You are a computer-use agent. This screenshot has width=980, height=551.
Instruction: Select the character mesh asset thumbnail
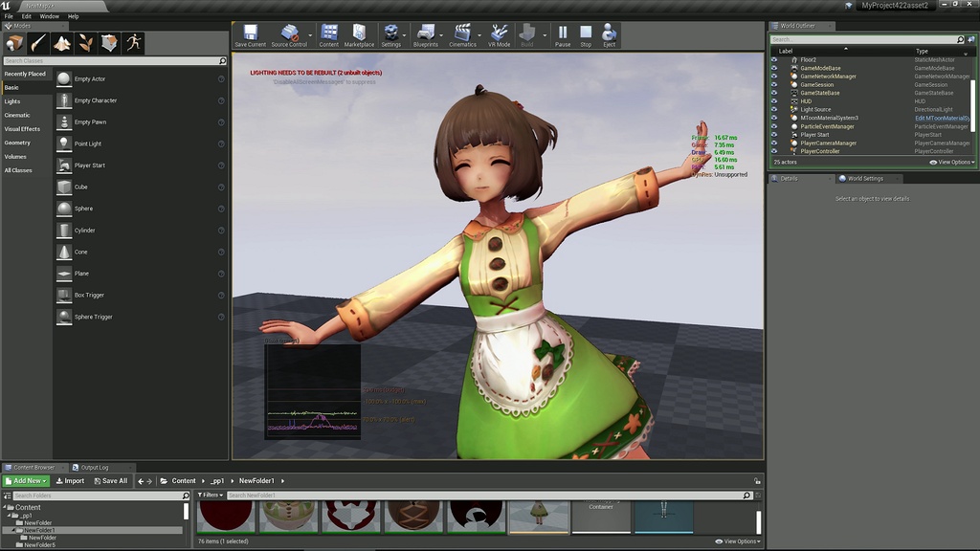[x=539, y=518]
